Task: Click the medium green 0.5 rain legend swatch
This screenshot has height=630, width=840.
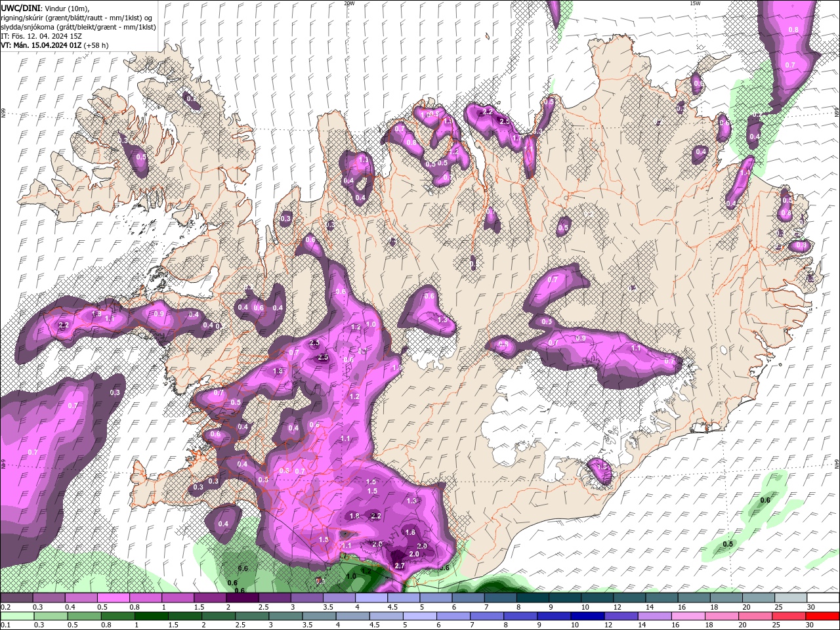Action: coord(84,616)
